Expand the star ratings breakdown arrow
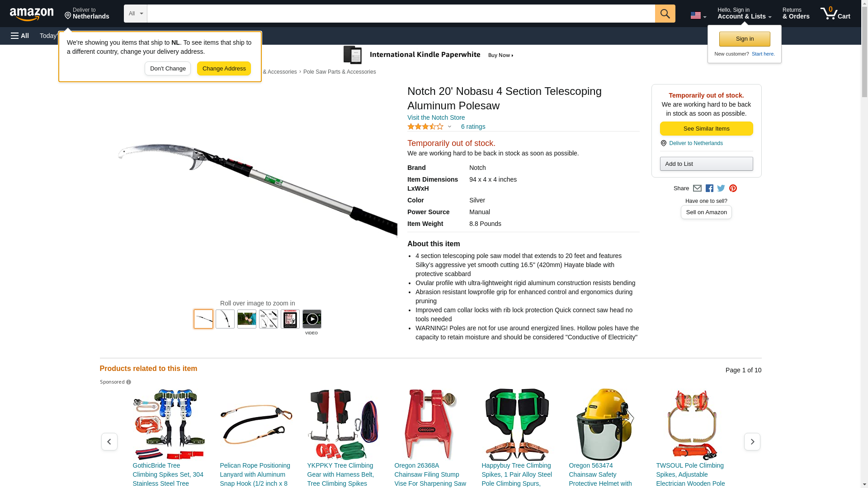The height and width of the screenshot is (488, 868). click(x=449, y=127)
